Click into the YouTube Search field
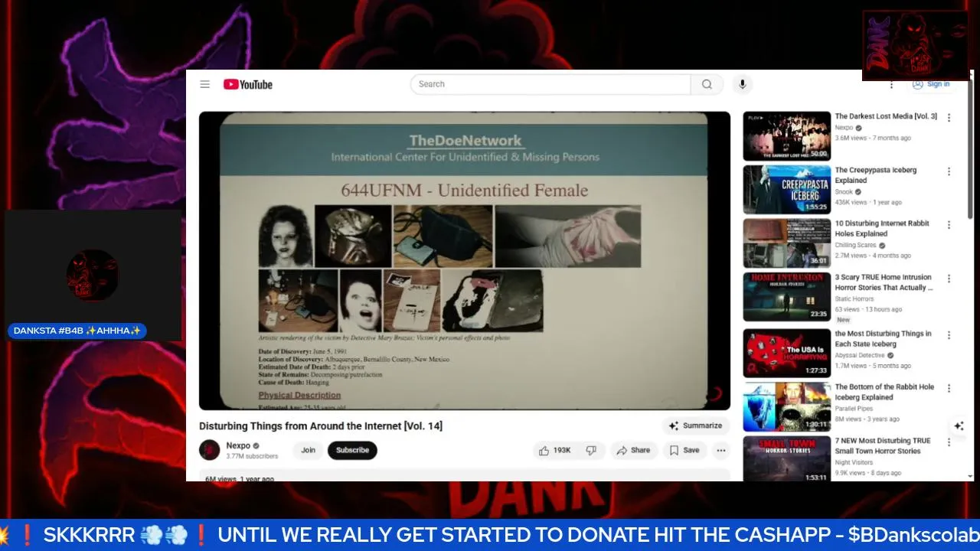980x551 pixels. pos(550,84)
